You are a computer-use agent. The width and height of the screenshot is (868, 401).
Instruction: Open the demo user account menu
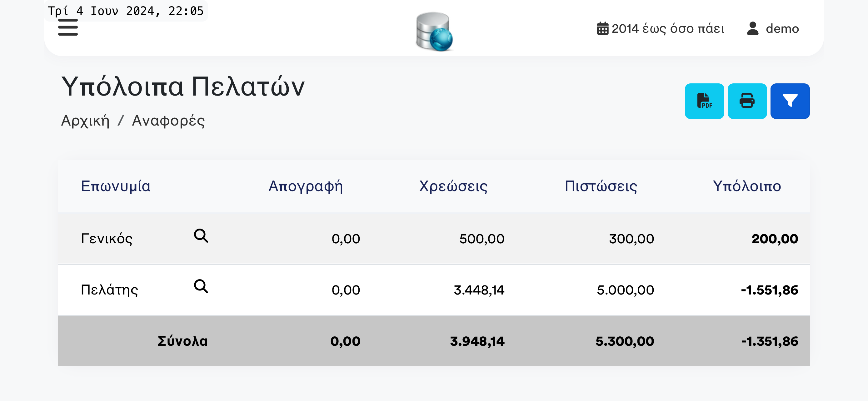[x=773, y=29]
